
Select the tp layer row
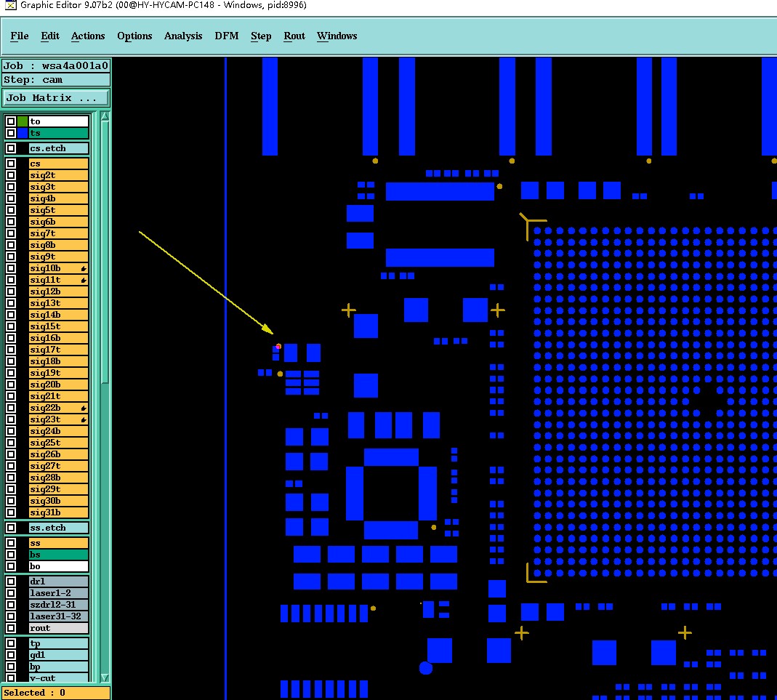[58, 643]
